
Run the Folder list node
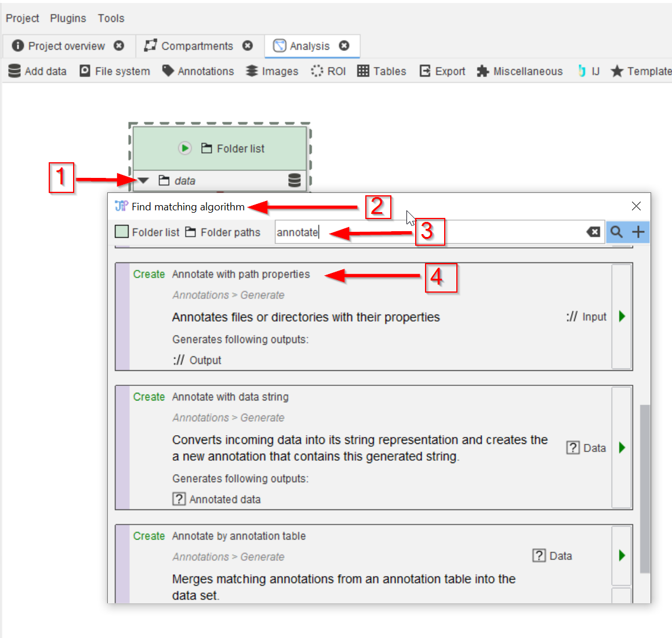tap(184, 148)
